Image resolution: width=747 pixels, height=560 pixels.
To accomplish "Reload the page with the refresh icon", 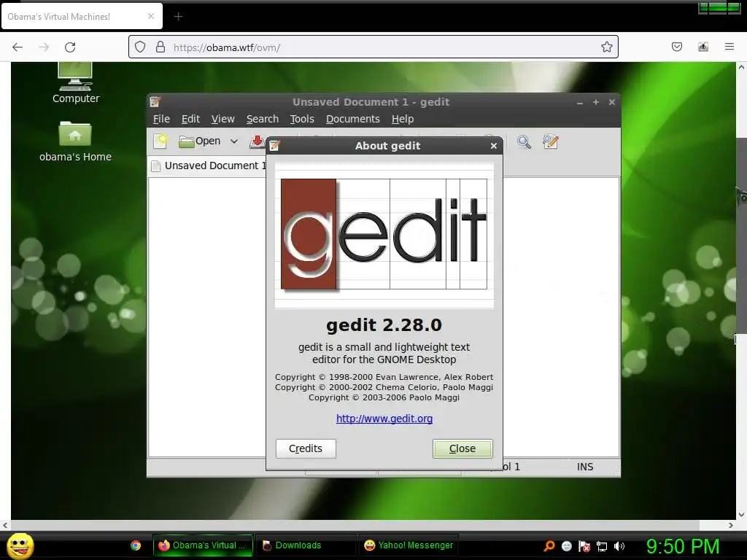I will click(x=70, y=47).
